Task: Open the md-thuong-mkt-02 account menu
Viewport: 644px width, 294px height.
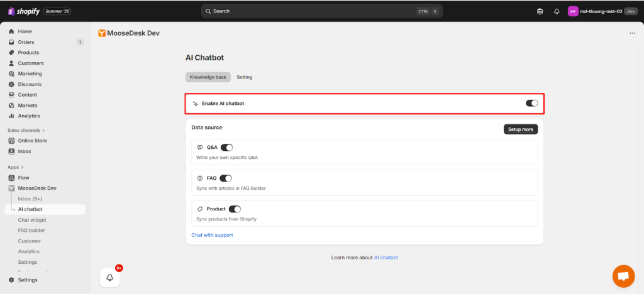Action: (602, 11)
